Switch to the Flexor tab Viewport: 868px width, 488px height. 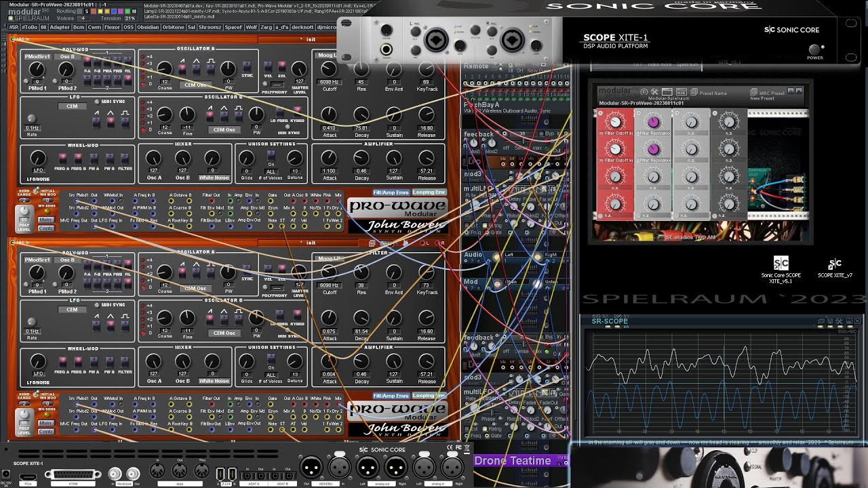pyautogui.click(x=112, y=27)
